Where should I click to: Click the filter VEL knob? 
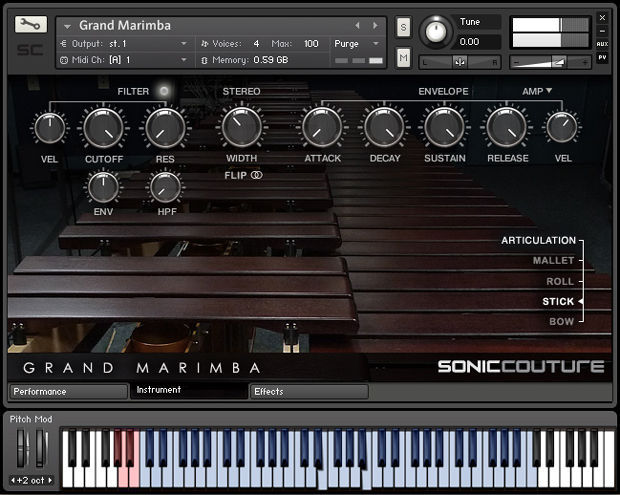point(49,127)
